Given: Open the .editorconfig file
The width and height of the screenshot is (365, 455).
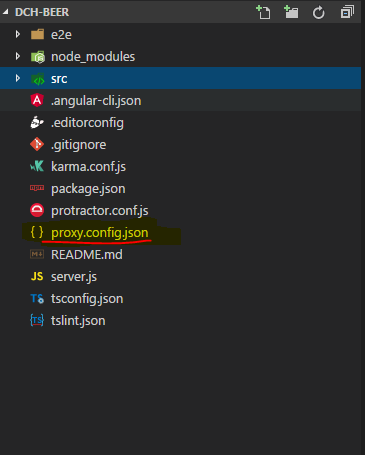Looking at the screenshot, I should coord(87,123).
